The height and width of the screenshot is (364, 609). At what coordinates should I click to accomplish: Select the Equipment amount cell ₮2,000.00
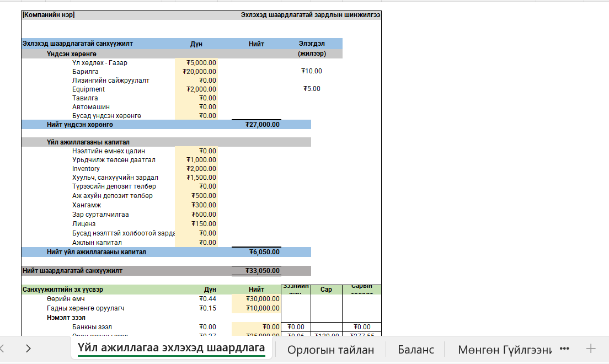pos(196,89)
